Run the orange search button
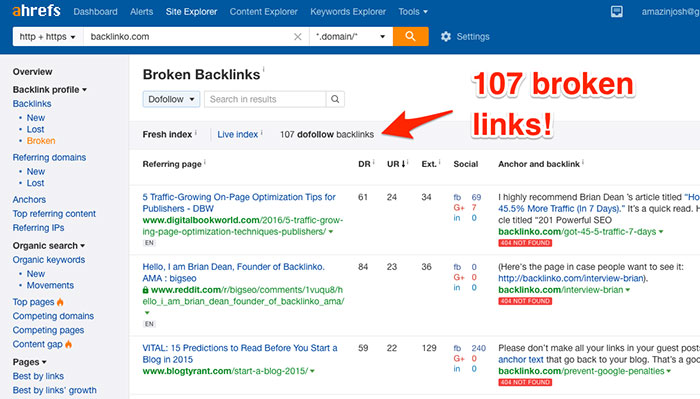 coord(410,36)
